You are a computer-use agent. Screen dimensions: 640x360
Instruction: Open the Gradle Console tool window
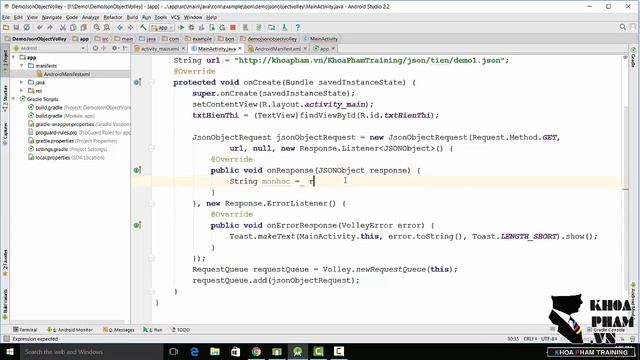pos(606,329)
